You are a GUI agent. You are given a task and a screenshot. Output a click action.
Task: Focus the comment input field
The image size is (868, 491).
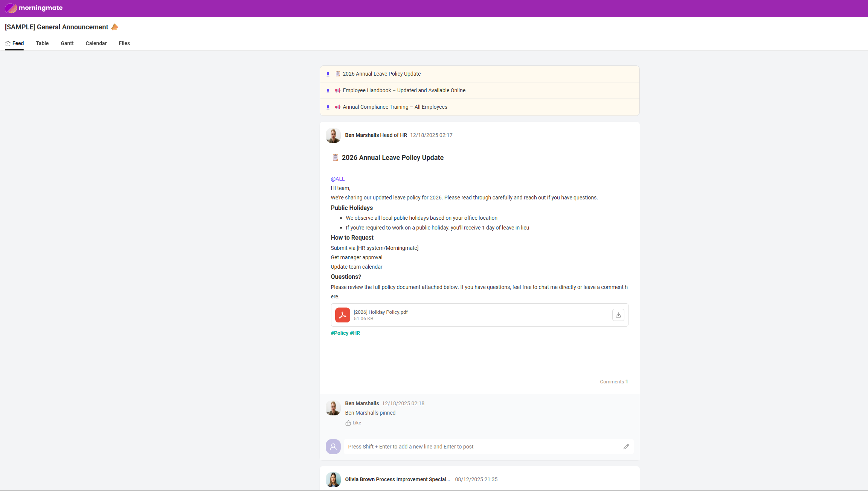(x=482, y=447)
